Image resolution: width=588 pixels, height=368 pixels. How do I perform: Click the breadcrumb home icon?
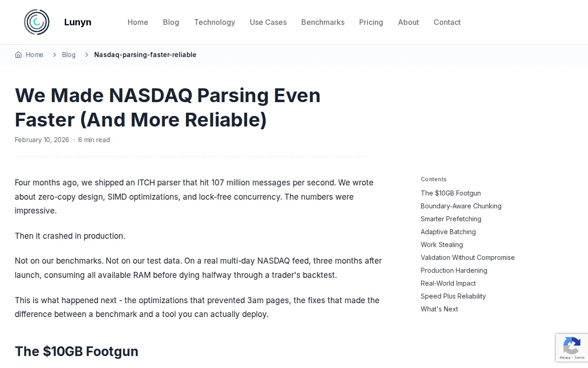coord(18,55)
